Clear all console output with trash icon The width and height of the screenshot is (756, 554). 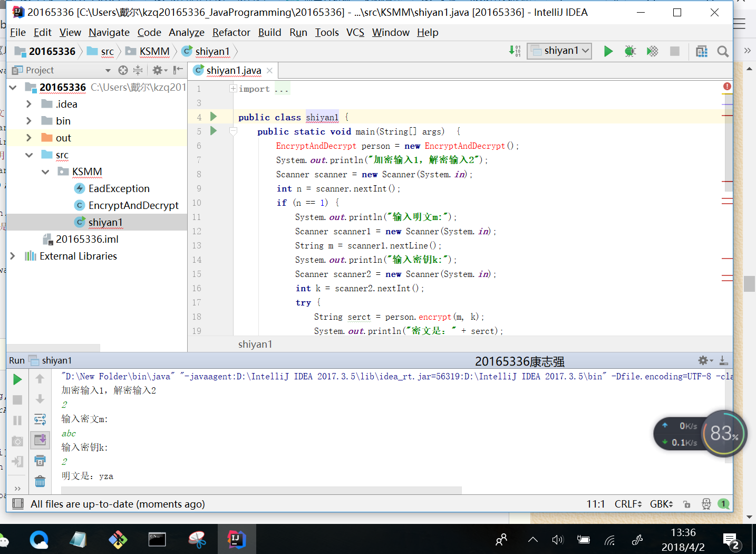40,481
